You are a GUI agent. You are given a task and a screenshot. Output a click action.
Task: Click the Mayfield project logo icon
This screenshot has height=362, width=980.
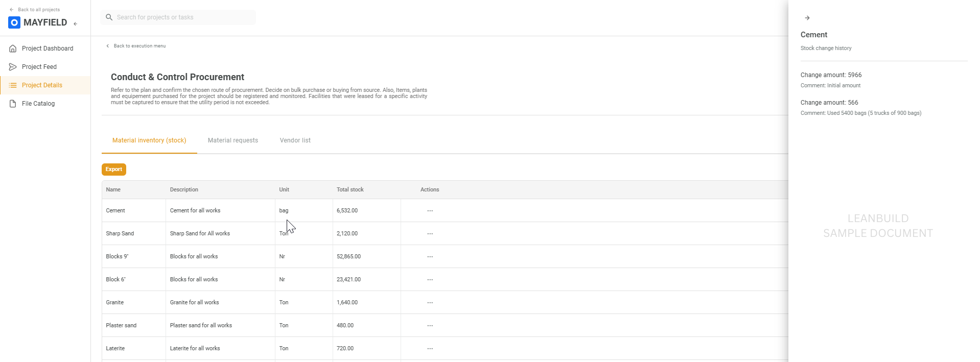(x=14, y=22)
